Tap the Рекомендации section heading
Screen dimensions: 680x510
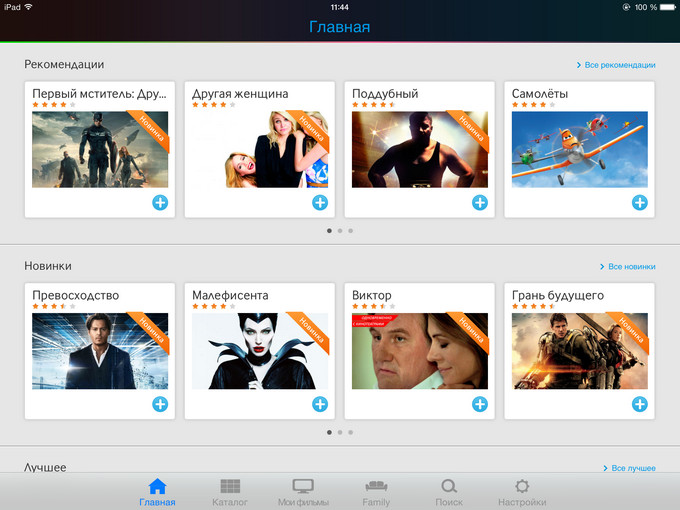64,65
